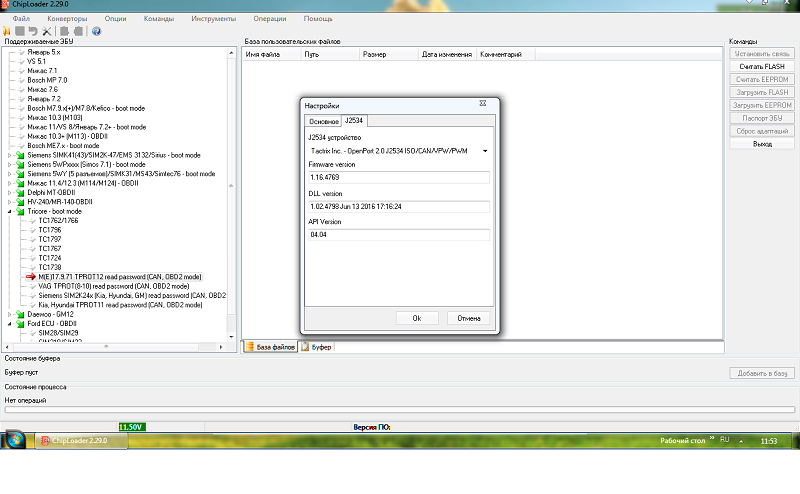Screen dimensions: 800x494
Task: Expand the Daewoo - GM12 tree node
Action: tap(9, 315)
